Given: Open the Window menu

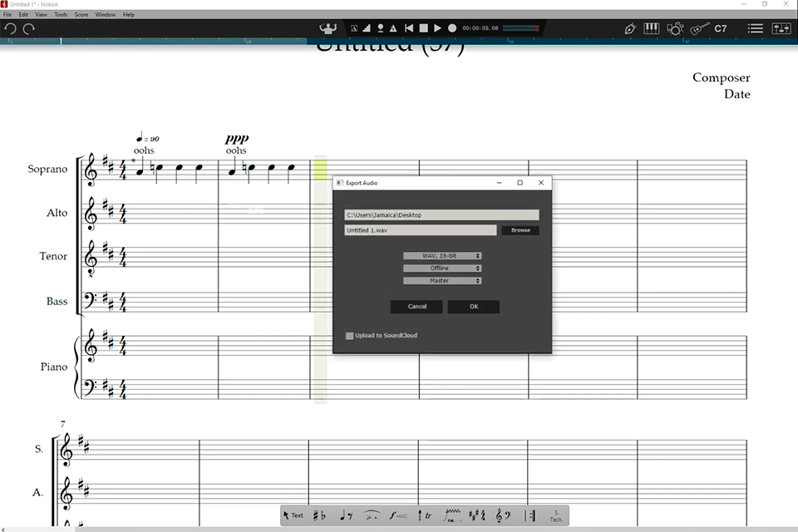Looking at the screenshot, I should tap(105, 14).
